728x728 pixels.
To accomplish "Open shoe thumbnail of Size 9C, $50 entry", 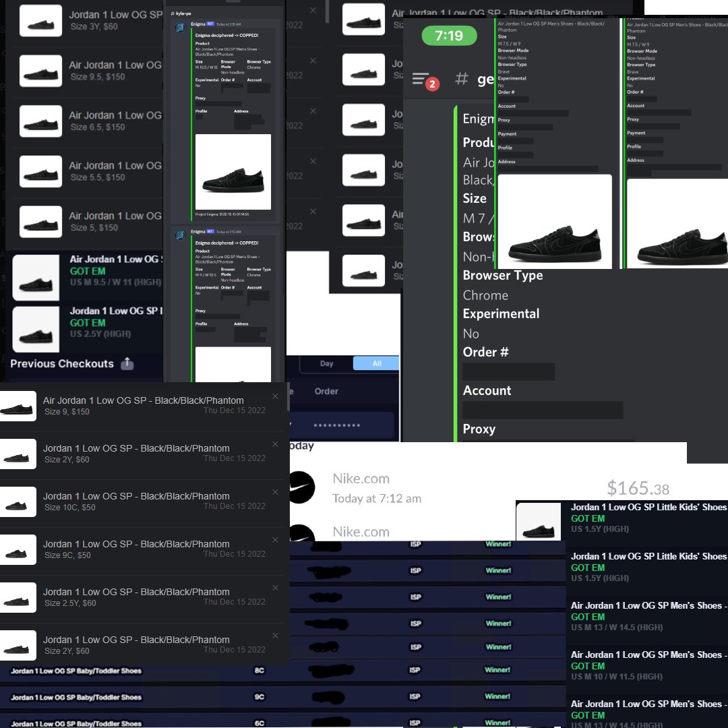I will [18, 550].
